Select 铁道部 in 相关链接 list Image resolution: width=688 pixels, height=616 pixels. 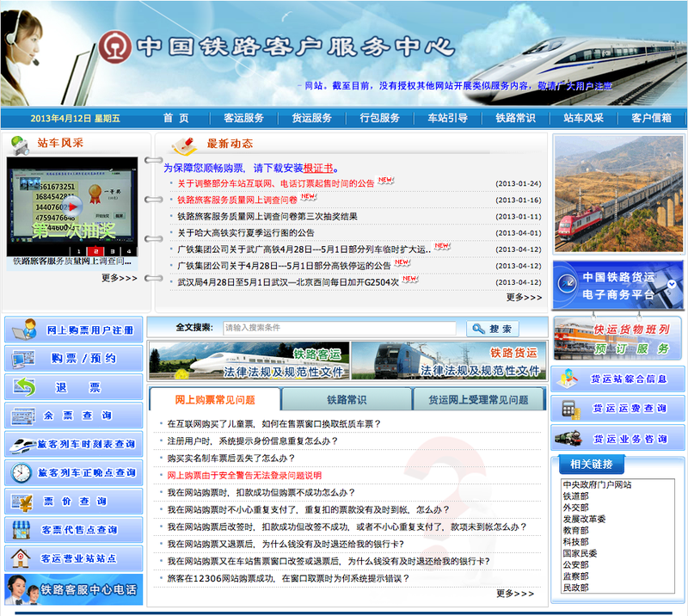point(575,496)
